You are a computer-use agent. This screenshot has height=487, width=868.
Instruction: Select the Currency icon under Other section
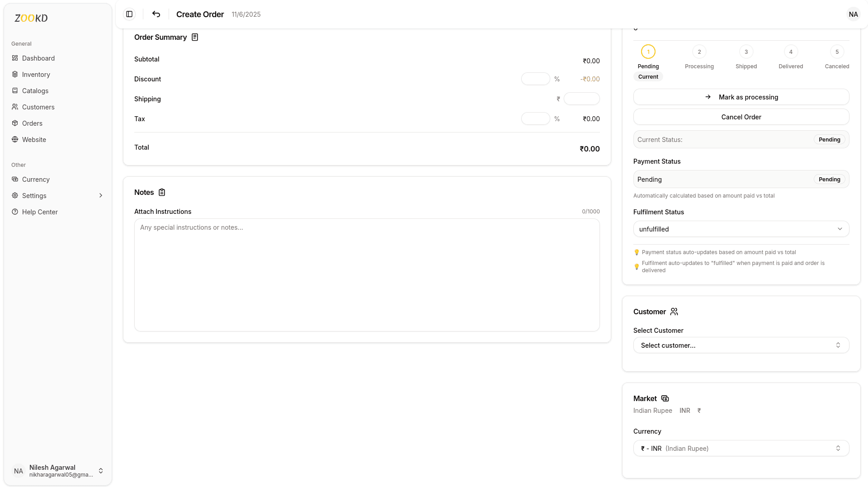[x=14, y=179]
